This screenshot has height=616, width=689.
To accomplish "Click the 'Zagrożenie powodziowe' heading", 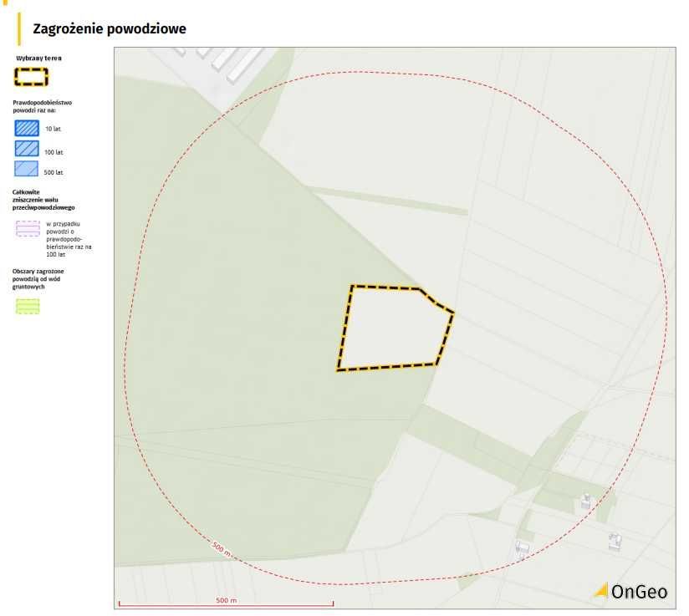I will click(110, 29).
